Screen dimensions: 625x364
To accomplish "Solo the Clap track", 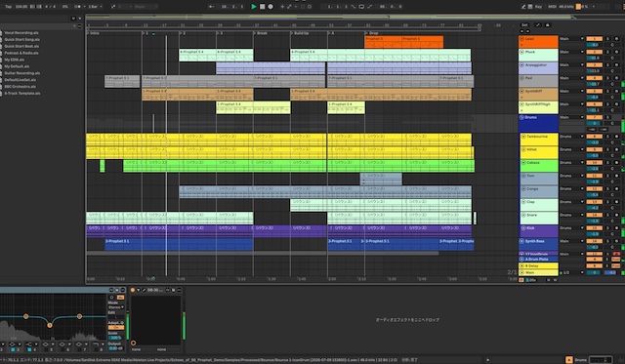I will [x=608, y=202].
